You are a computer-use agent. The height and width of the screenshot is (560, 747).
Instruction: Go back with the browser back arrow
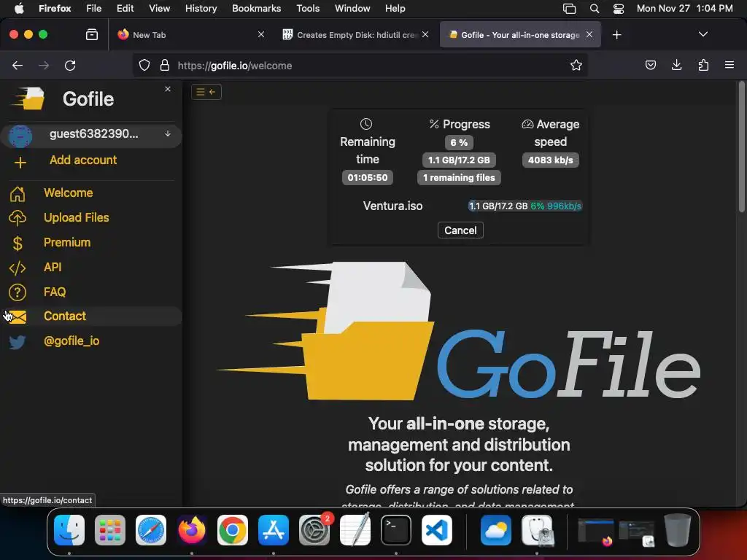[x=18, y=65]
